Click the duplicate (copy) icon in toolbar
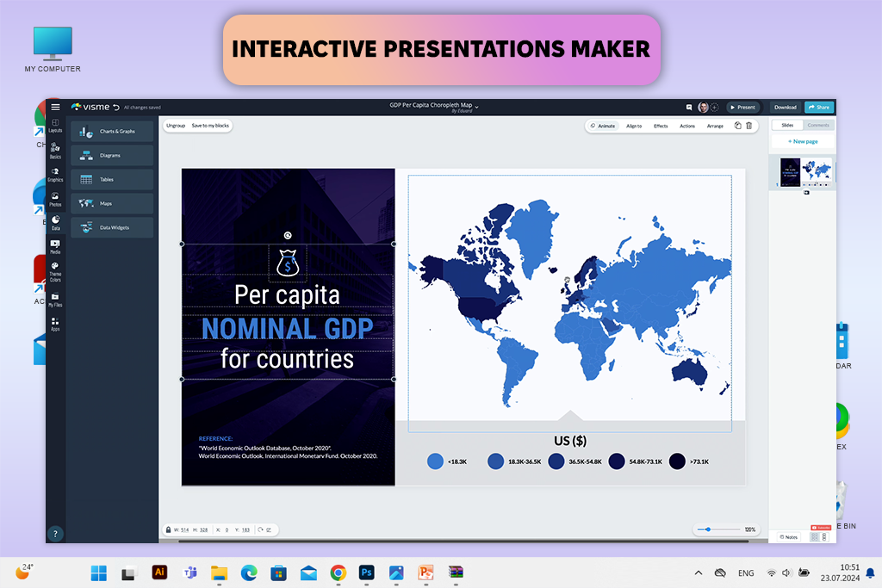Screen dimensions: 882x588 click(737, 126)
